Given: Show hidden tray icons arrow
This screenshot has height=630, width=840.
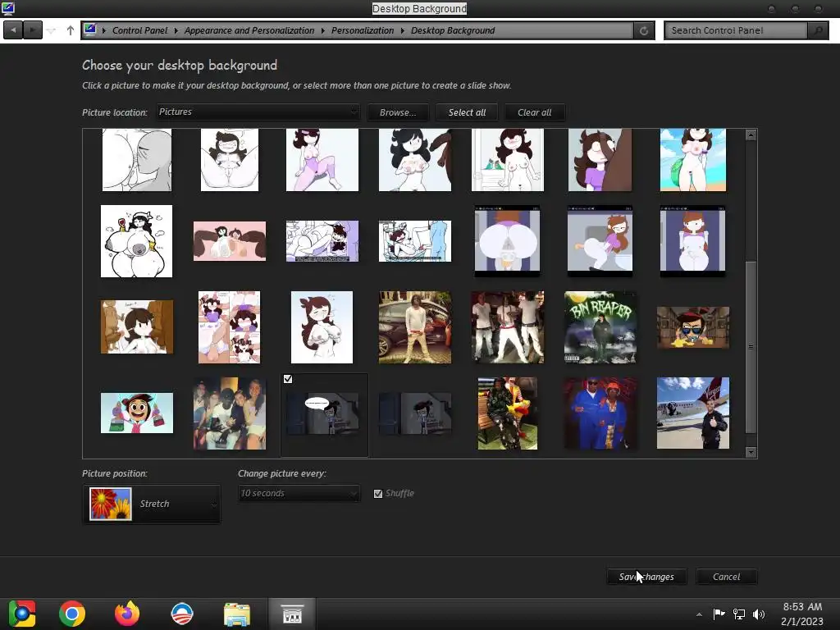Looking at the screenshot, I should pyautogui.click(x=699, y=614).
